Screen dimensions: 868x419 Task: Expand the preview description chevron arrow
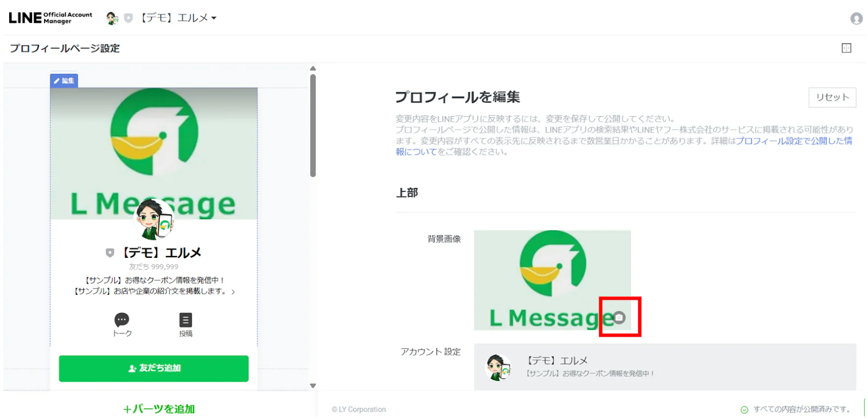[233, 292]
